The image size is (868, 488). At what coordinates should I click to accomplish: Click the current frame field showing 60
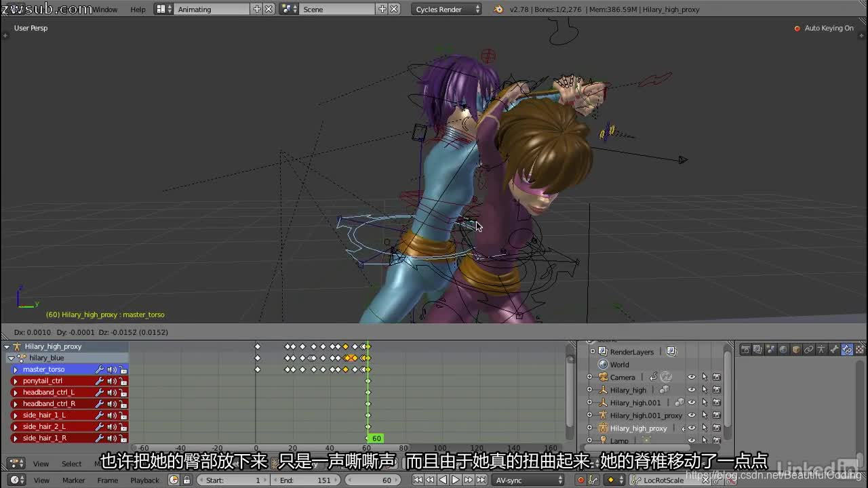point(373,480)
